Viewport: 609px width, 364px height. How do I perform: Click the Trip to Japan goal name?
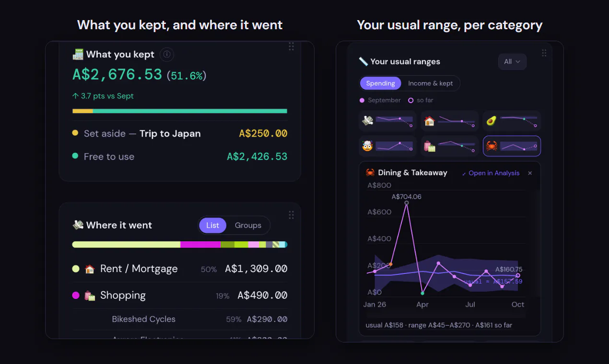coord(170,134)
